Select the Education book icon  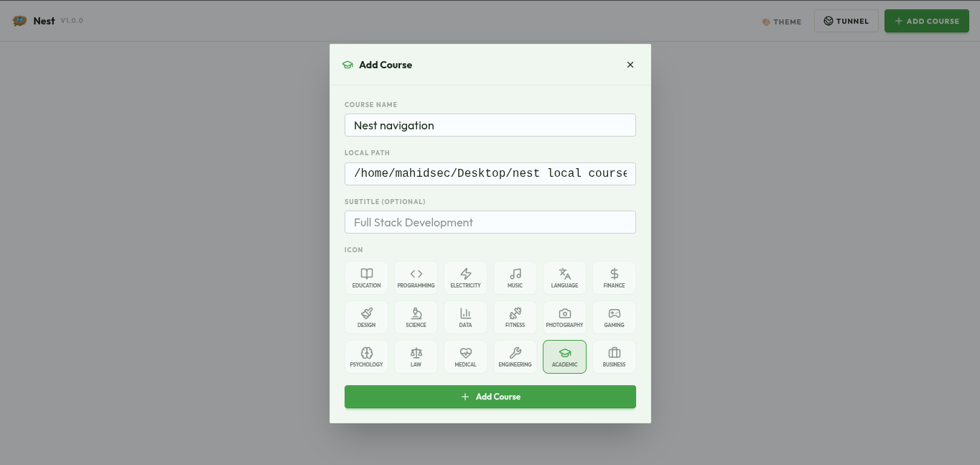click(x=366, y=277)
